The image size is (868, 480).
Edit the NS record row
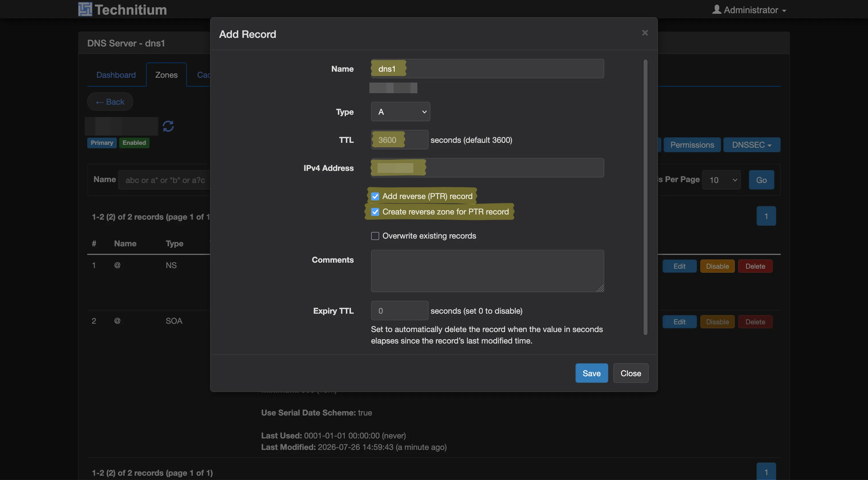(679, 266)
